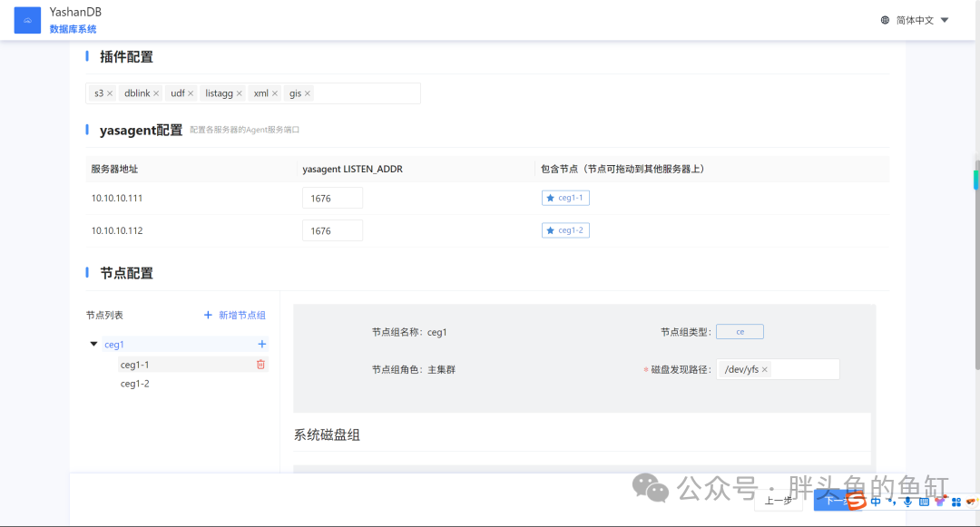Viewport: 980px width, 527px height.
Task: Click the IME microphone voice input icon
Action: (x=907, y=502)
